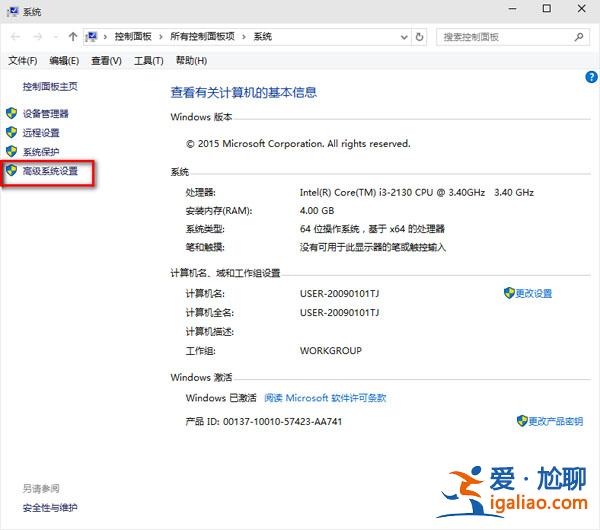
Task: Close the 系统 window
Action: pyautogui.click(x=582, y=8)
